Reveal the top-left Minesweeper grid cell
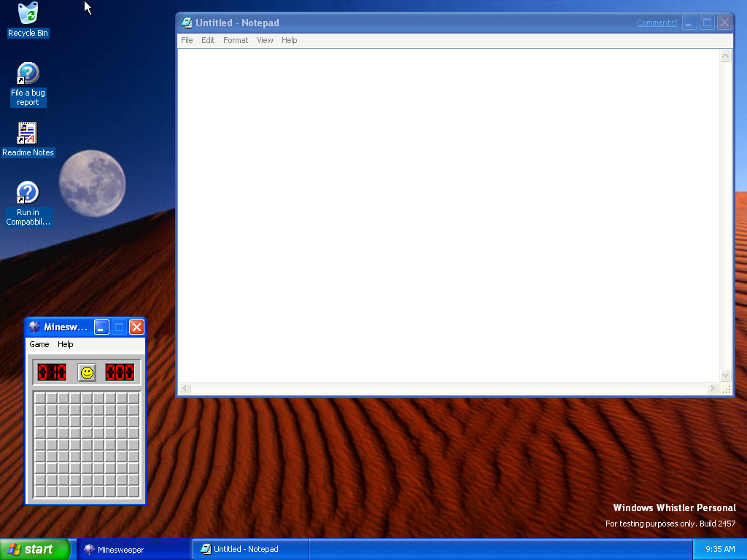 click(x=40, y=397)
